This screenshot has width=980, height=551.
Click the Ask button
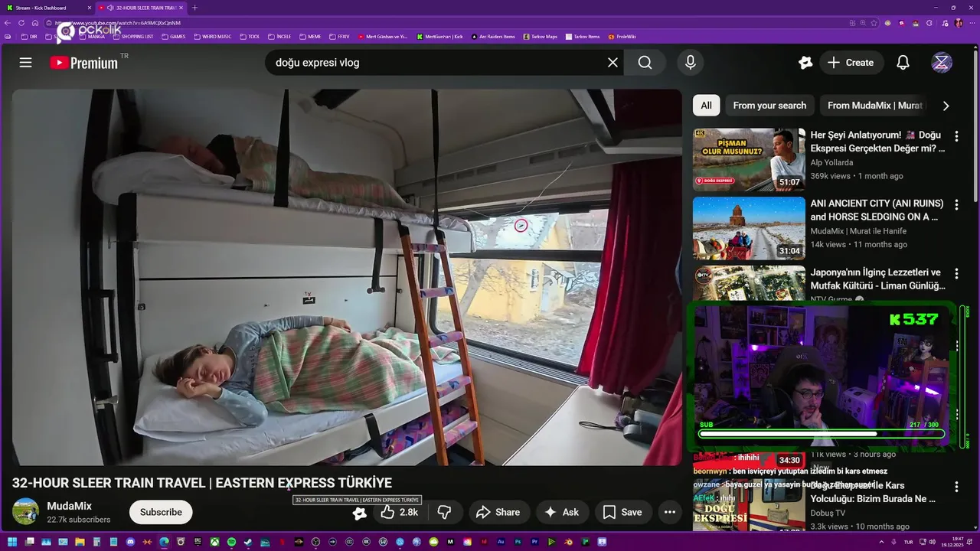tap(562, 512)
